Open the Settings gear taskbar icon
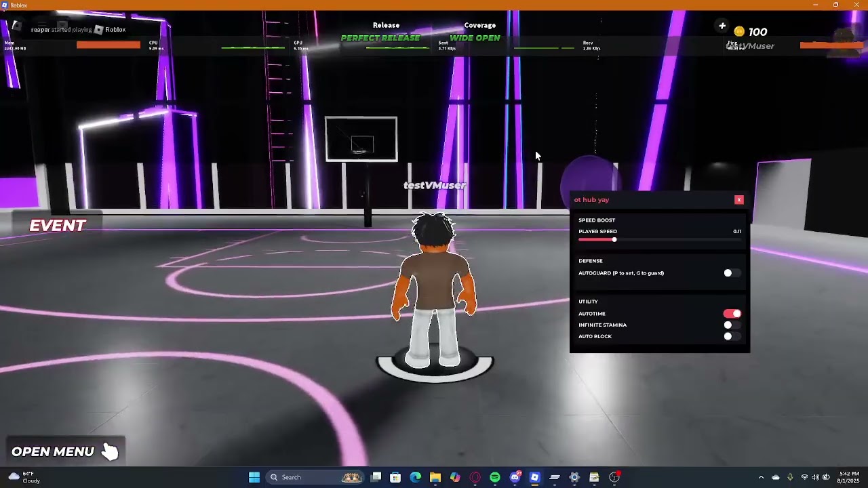Image resolution: width=868 pixels, height=488 pixels. 574,477
